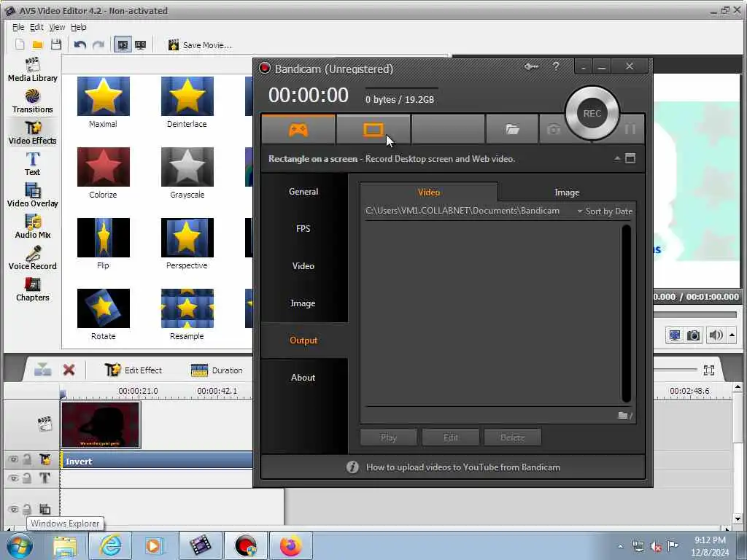The height and width of the screenshot is (560, 747).
Task: Click snapshot camera icon in AVS preview
Action: pyautogui.click(x=693, y=335)
